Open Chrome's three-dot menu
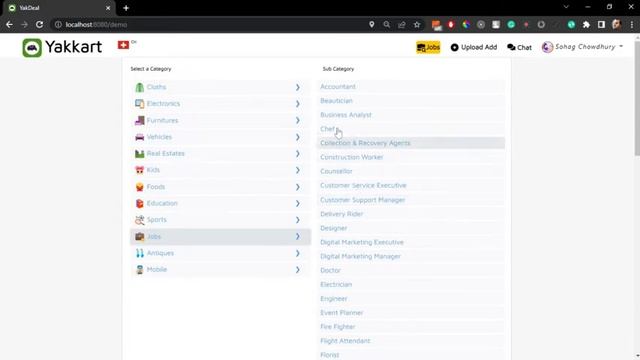This screenshot has width=640, height=360. click(632, 24)
